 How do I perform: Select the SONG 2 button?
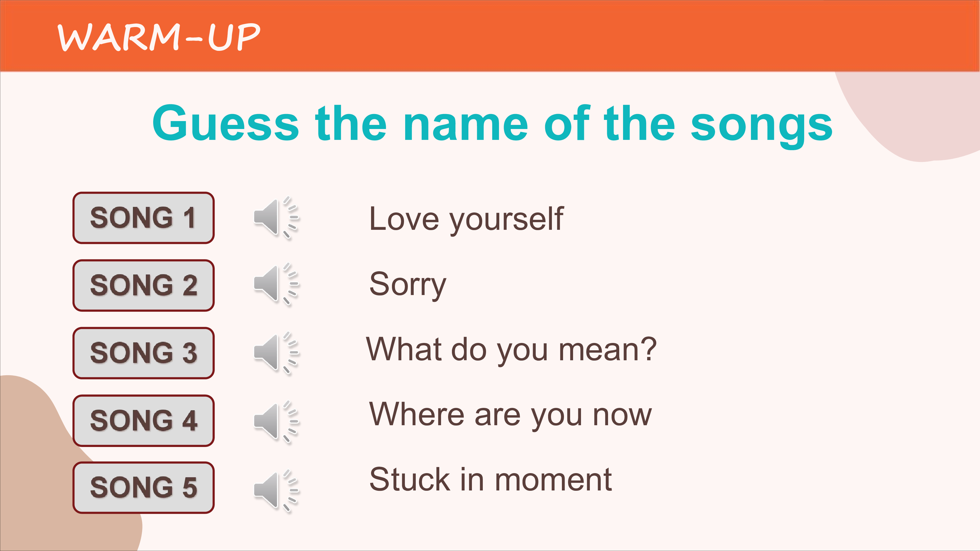point(143,285)
